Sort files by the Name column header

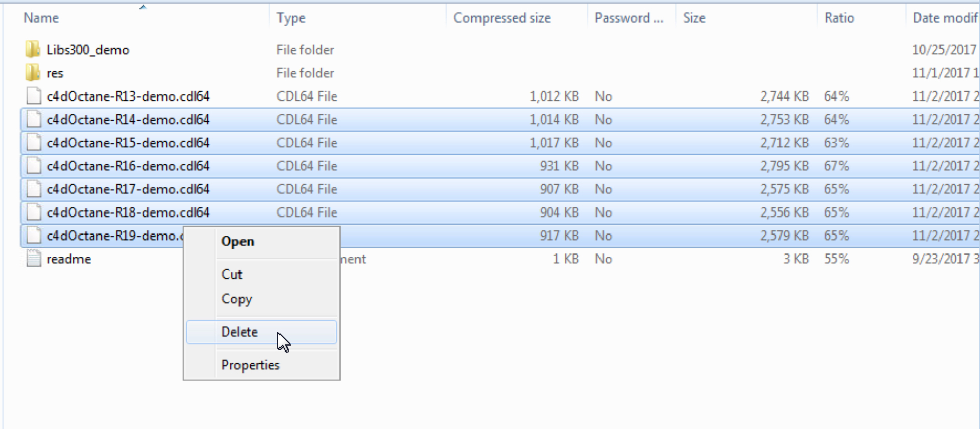(x=42, y=18)
